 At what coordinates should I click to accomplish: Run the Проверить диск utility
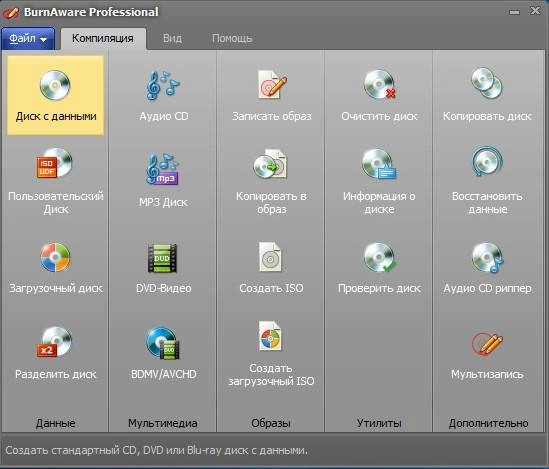(379, 258)
